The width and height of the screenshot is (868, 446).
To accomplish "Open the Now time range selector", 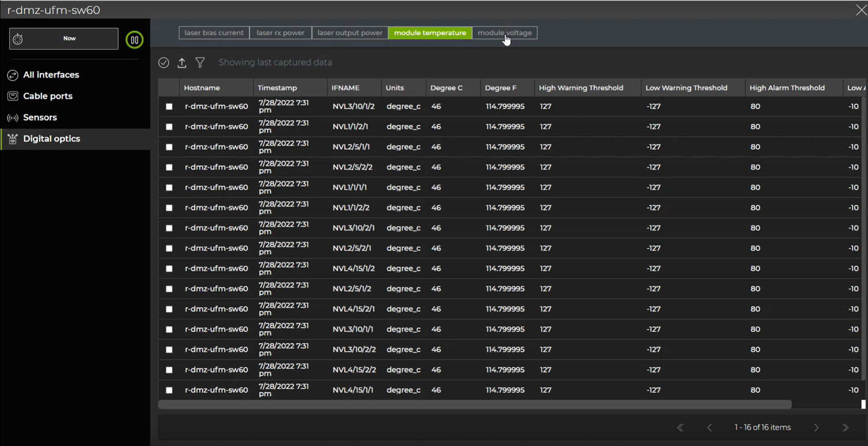I will pos(69,39).
